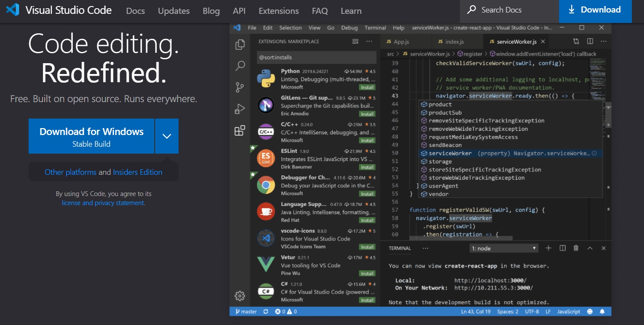Click the notifications bell in status bar
This screenshot has height=325, width=644.
pyautogui.click(x=602, y=312)
